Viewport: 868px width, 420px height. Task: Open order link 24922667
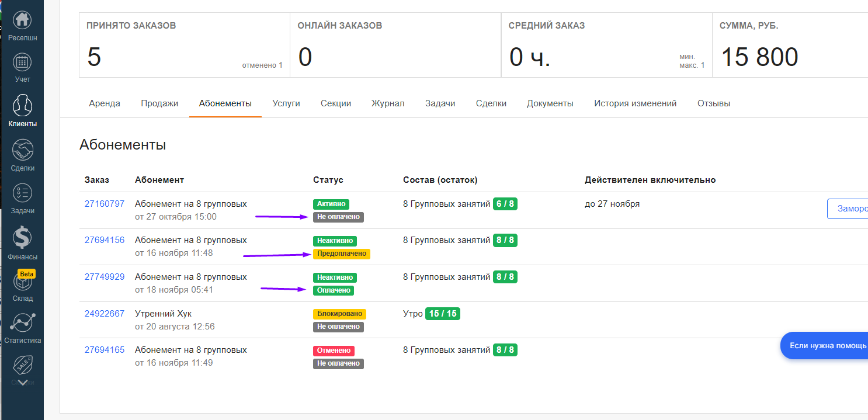tap(105, 314)
